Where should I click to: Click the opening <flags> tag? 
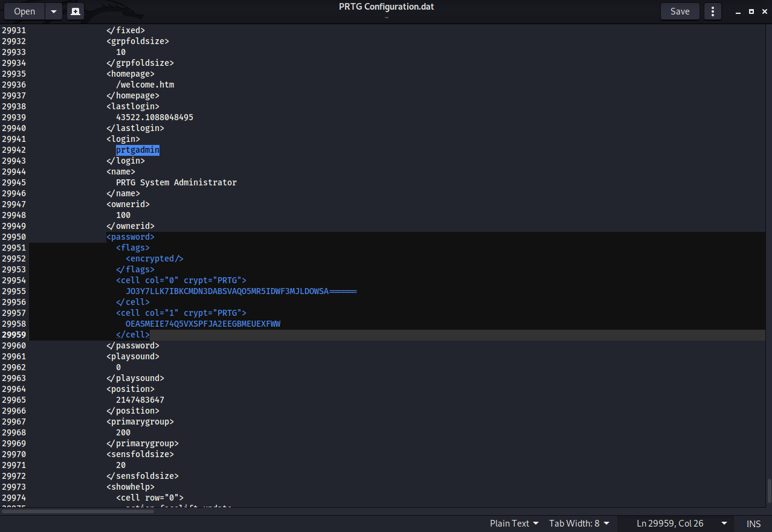pyautogui.click(x=133, y=248)
